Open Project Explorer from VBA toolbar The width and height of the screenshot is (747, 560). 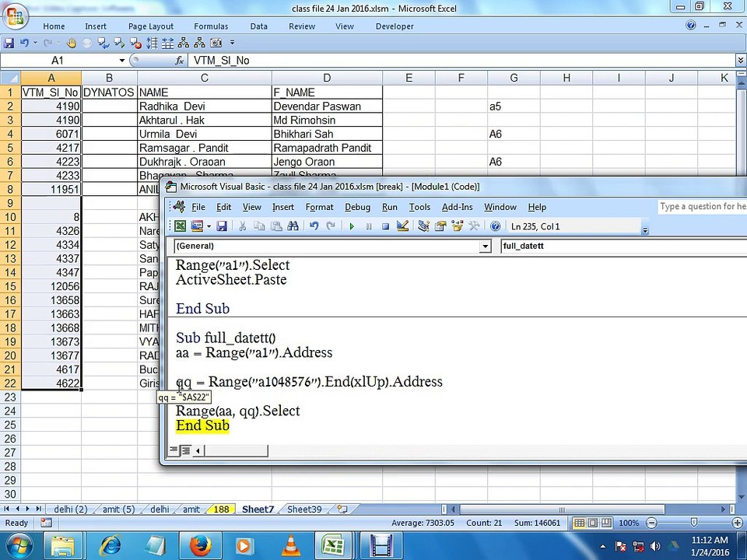click(x=423, y=226)
